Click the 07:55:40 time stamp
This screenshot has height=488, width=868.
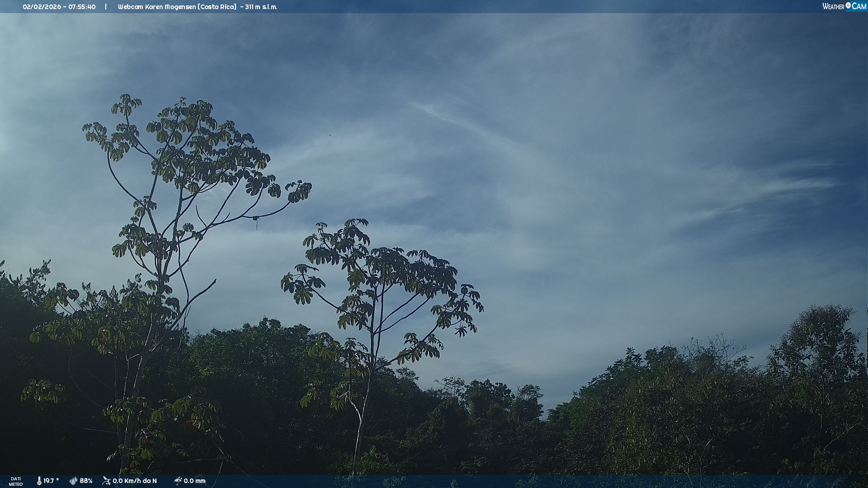pyautogui.click(x=82, y=7)
